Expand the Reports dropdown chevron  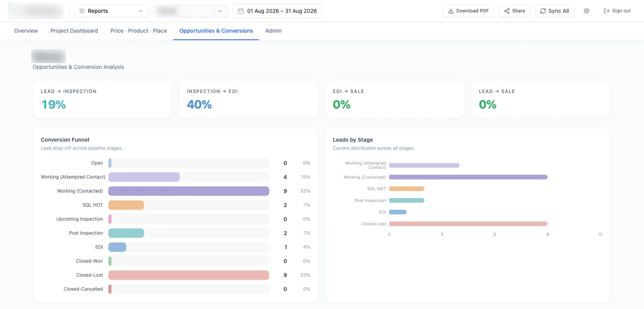tap(140, 11)
